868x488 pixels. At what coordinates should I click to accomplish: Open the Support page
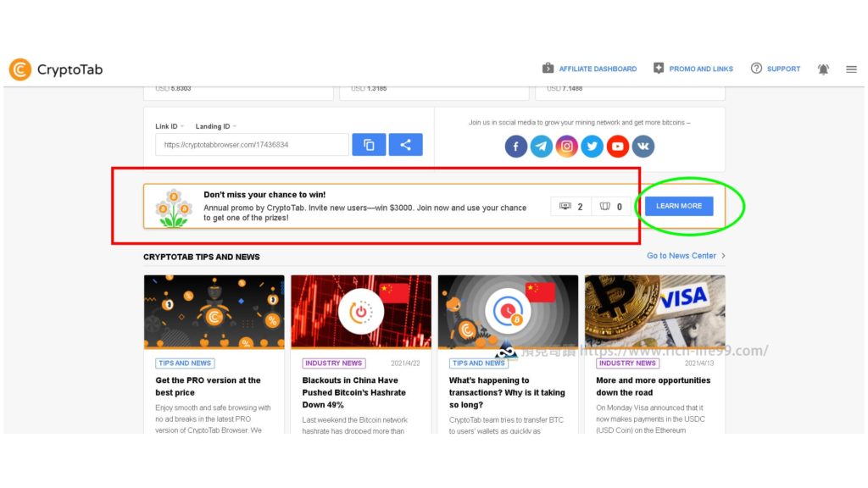coord(776,69)
